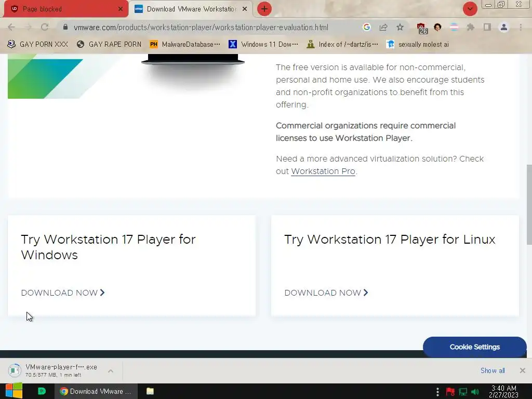Show all downloads
The height and width of the screenshot is (399, 532).
tap(493, 370)
